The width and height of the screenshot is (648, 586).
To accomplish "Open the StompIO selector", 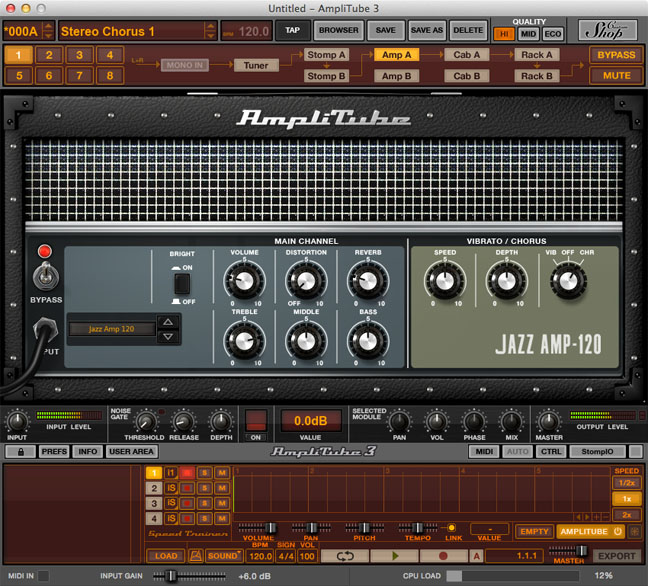I will (x=598, y=452).
